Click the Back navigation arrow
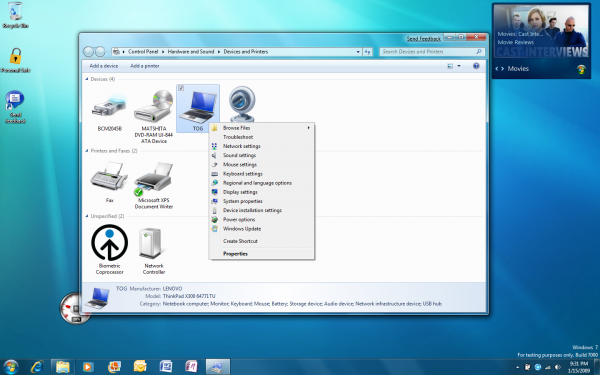Image resolution: width=600 pixels, height=375 pixels. (x=88, y=52)
